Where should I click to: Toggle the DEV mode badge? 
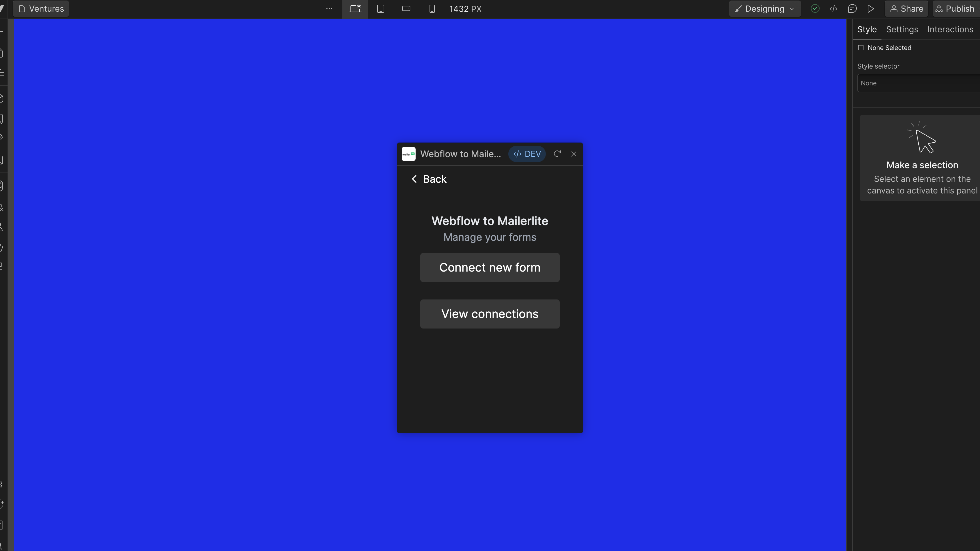tap(527, 154)
